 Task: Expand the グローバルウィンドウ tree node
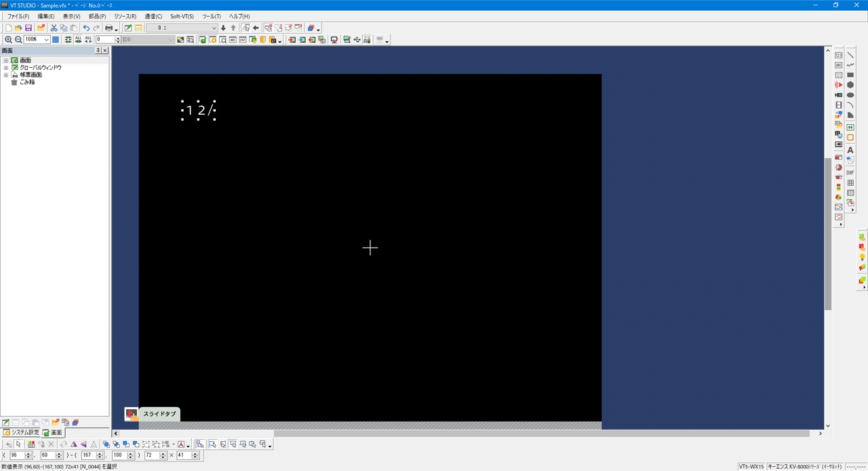click(x=6, y=68)
